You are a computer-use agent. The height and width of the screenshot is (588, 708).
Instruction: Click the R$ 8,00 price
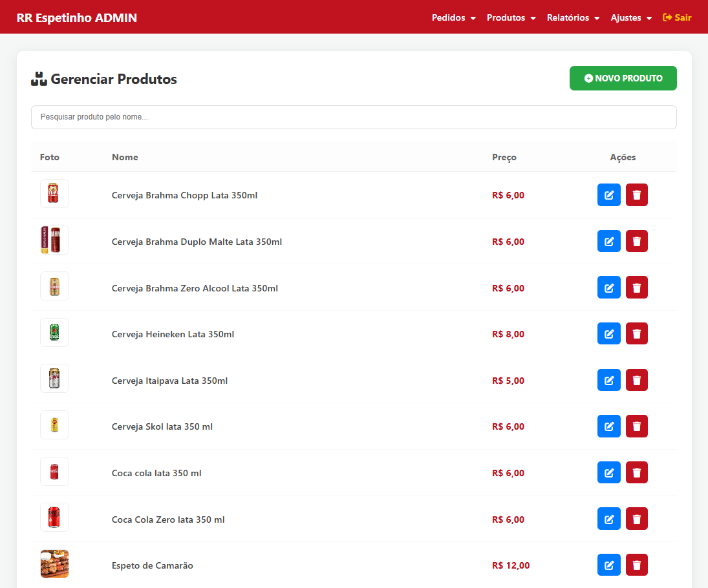(x=508, y=335)
